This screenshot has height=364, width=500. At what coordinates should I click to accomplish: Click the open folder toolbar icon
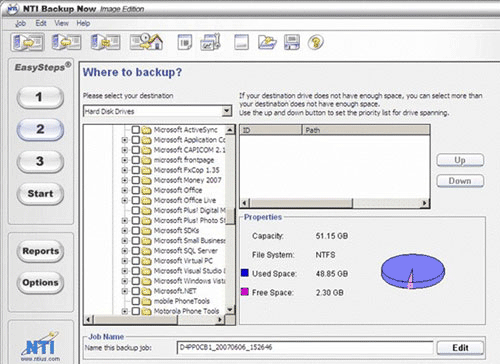[267, 42]
